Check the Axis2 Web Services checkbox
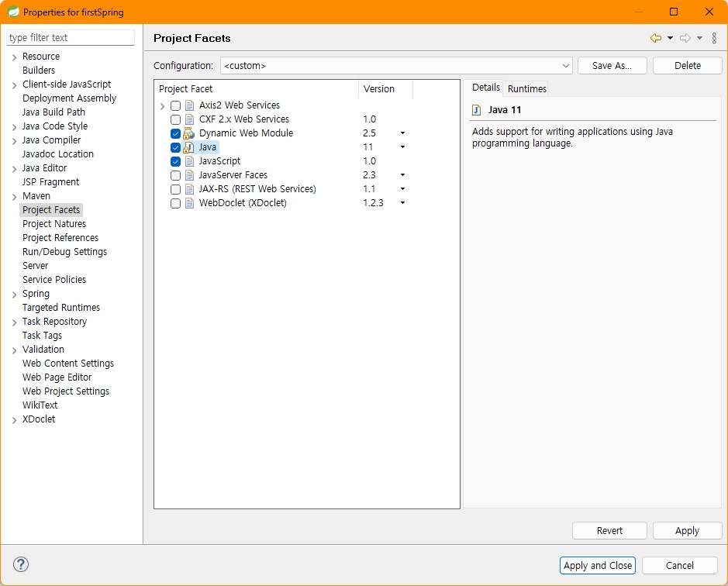The width and height of the screenshot is (728, 586). coord(175,106)
